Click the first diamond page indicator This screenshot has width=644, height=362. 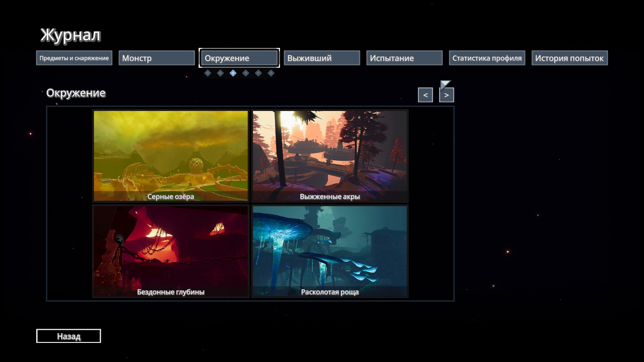point(208,73)
